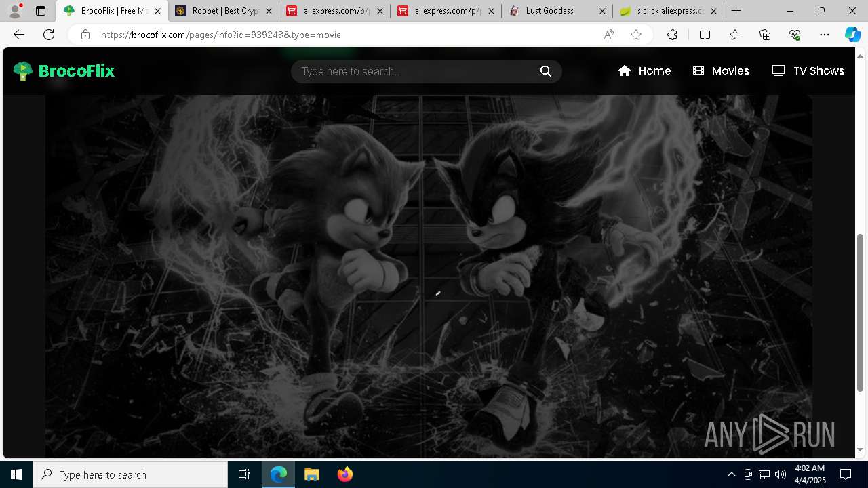Switch to the s.click.aliexpress tab
This screenshot has width=868, height=488.
669,11
